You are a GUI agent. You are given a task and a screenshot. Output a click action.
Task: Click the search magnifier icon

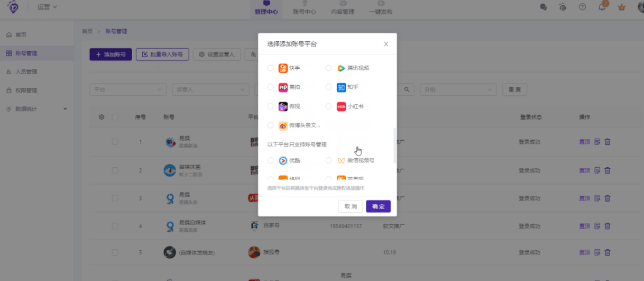click(406, 89)
